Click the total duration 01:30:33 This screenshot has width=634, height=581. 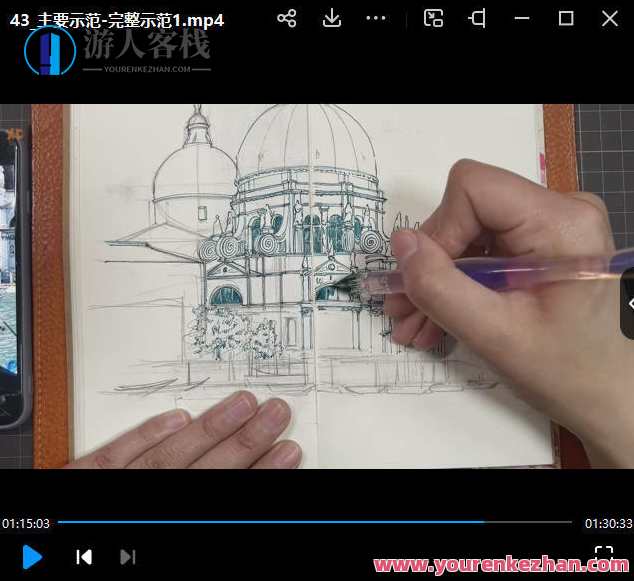[608, 523]
